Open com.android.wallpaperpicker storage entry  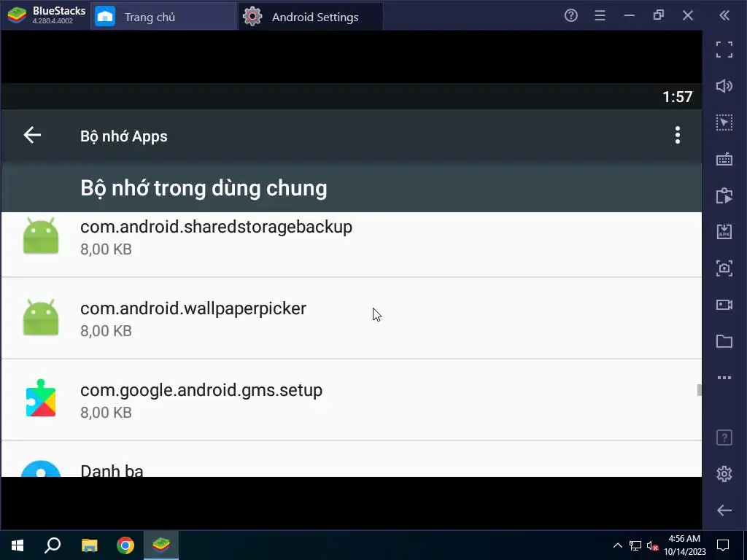pos(351,318)
